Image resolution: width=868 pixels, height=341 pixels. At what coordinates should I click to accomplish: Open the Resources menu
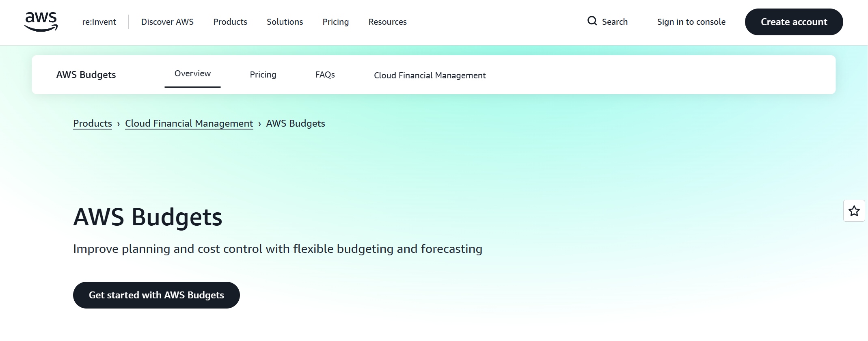pyautogui.click(x=387, y=22)
